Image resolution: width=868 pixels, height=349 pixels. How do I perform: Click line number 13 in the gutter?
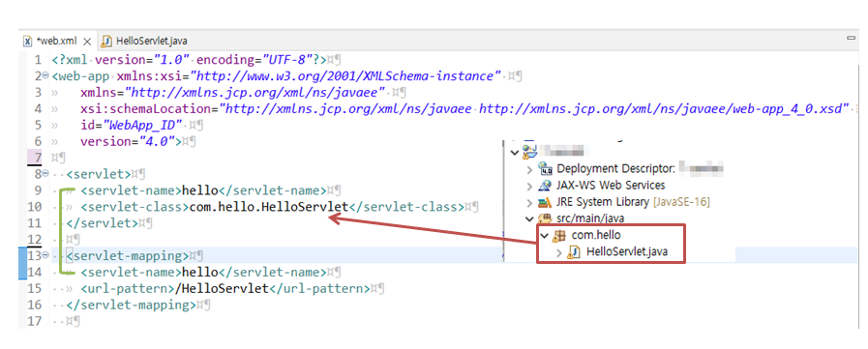[34, 256]
